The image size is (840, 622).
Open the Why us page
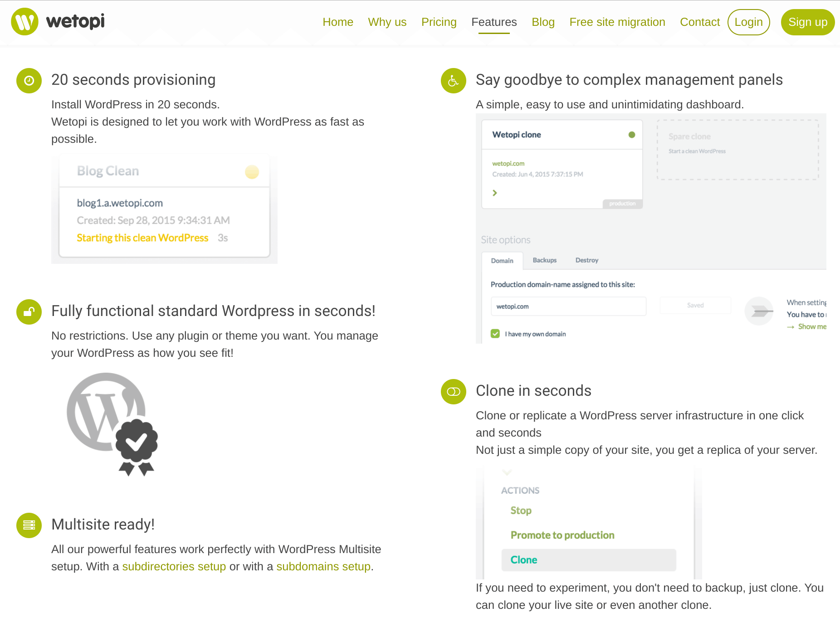387,22
